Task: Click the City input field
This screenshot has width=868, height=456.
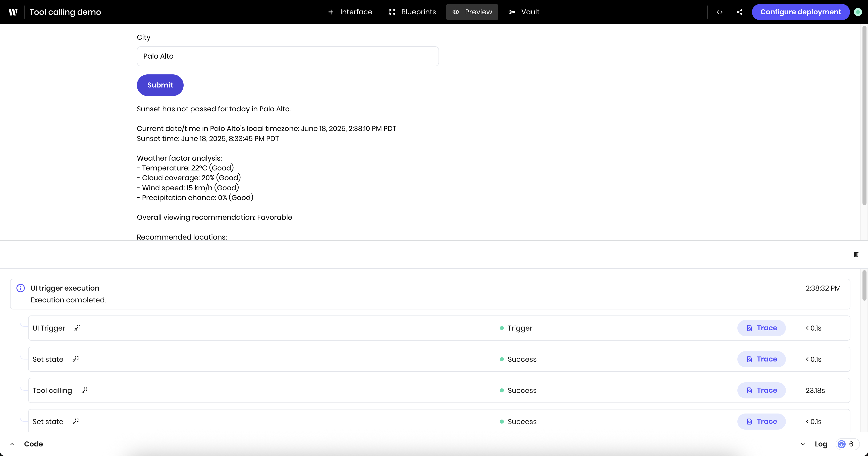Action: 287,56
